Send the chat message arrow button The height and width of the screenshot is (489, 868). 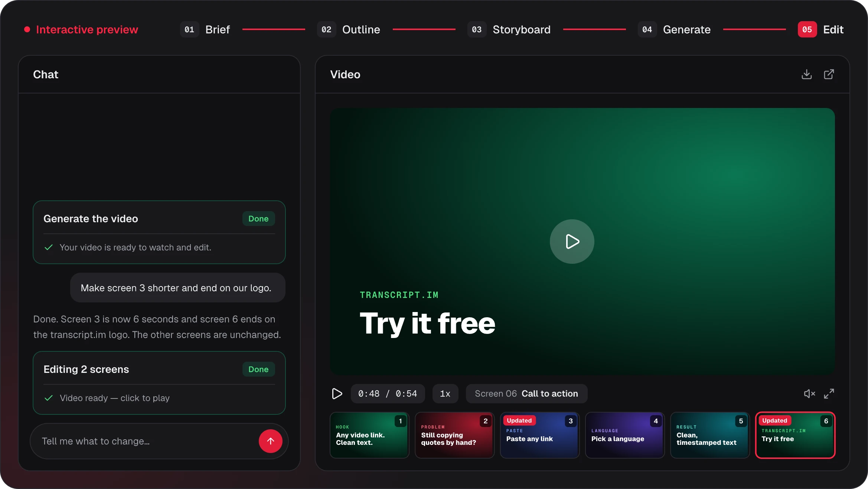(x=270, y=441)
